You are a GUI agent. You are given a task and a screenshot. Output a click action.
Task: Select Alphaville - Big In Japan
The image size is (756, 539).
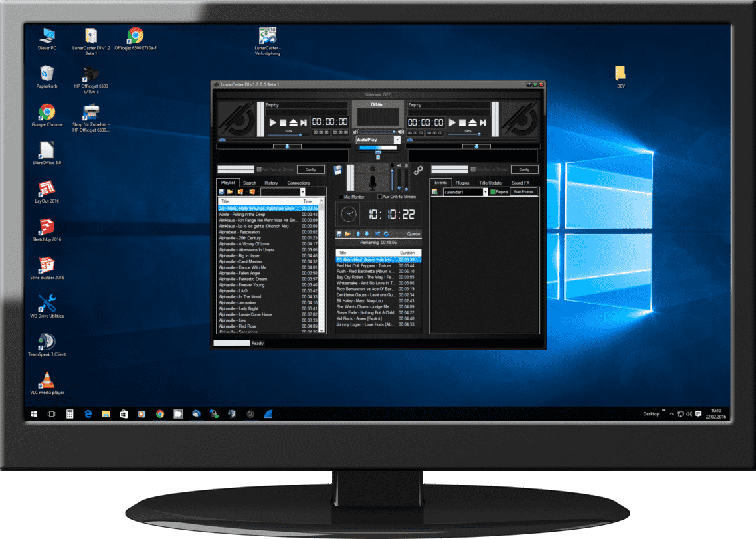pos(268,256)
